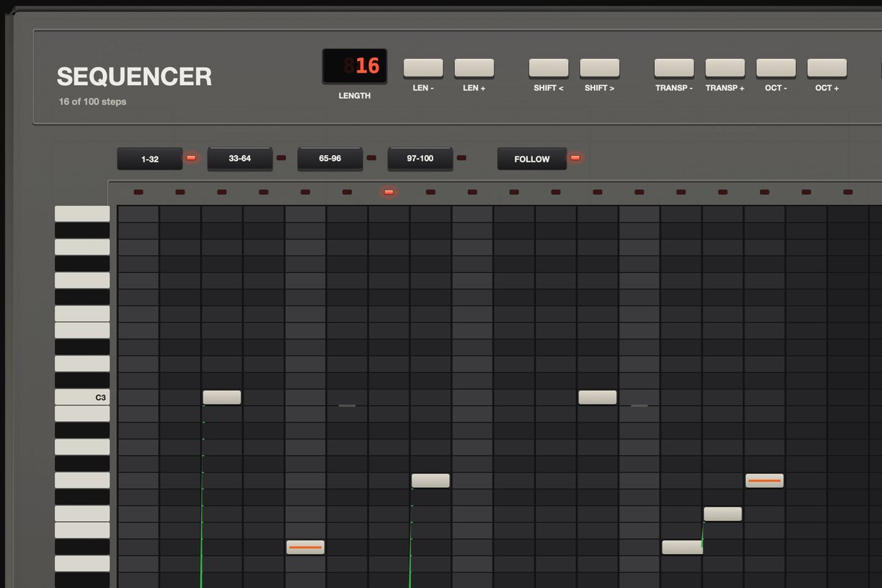Switch to the 97-100 step page
The width and height of the screenshot is (882, 588).
[420, 159]
